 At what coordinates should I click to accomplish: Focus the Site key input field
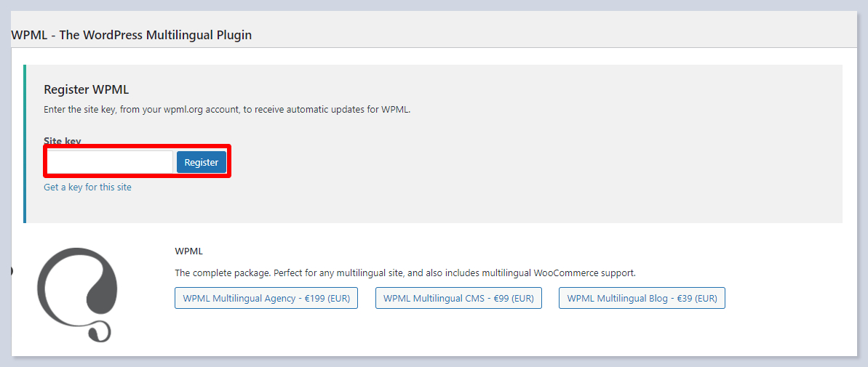[x=110, y=162]
